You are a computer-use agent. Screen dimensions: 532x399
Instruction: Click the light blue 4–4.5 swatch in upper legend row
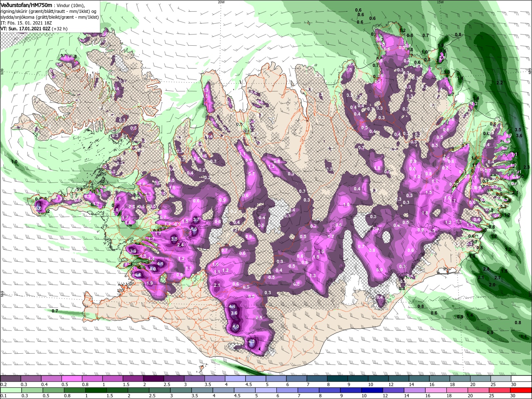[x=235, y=379]
